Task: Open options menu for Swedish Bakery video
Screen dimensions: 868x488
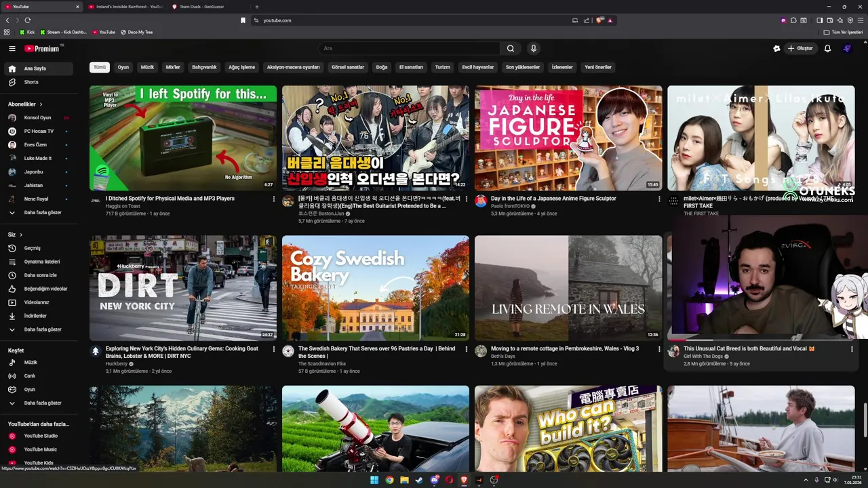Action: (x=467, y=349)
